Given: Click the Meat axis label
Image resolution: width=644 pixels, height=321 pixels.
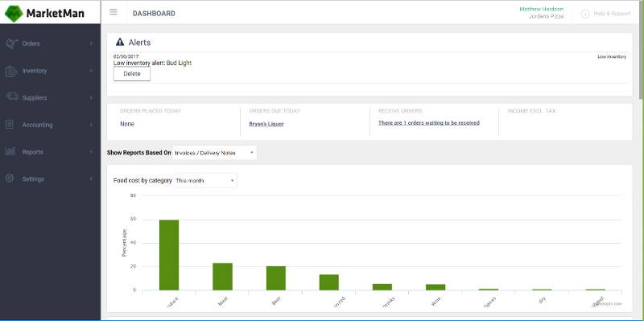Looking at the screenshot, I should (x=223, y=302).
